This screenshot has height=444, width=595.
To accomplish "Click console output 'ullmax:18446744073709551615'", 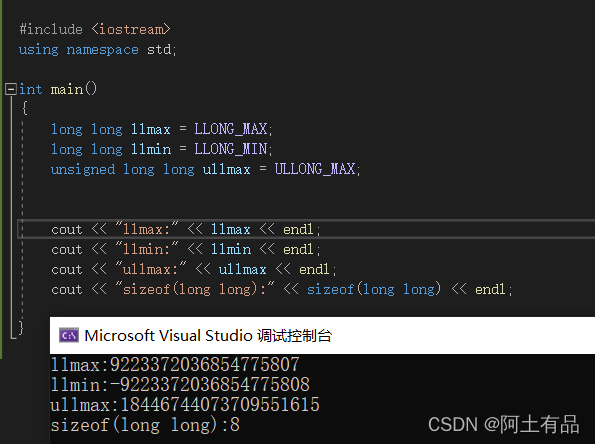I will point(185,405).
